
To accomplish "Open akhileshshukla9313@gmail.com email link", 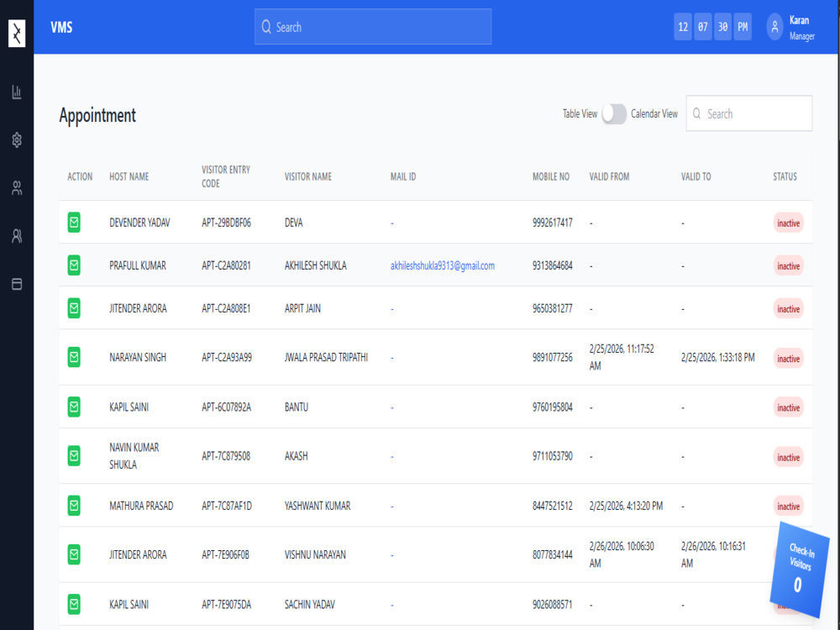I will coord(443,265).
